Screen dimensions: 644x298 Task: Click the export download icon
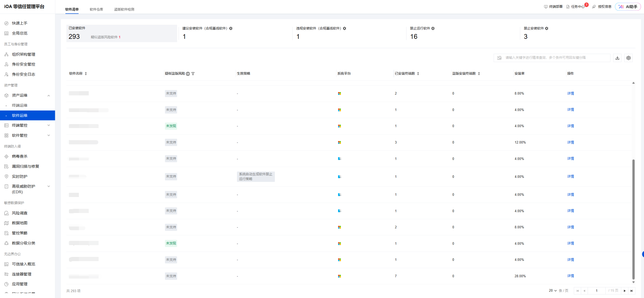point(617,58)
